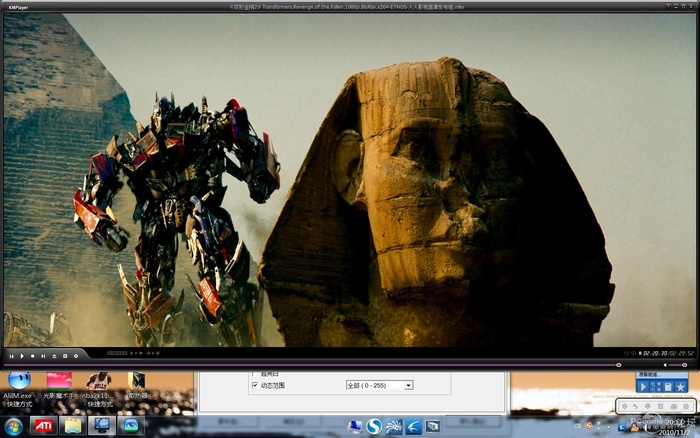Open the folder icon in the taskbar
Viewport: 700px width, 438px height.
72,426
